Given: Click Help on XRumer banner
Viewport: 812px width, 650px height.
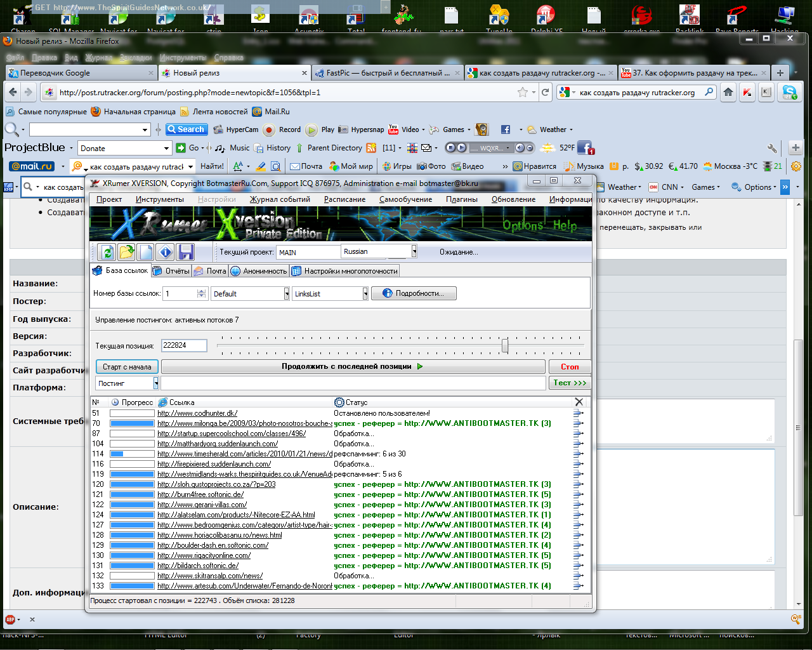Looking at the screenshot, I should click(x=565, y=225).
